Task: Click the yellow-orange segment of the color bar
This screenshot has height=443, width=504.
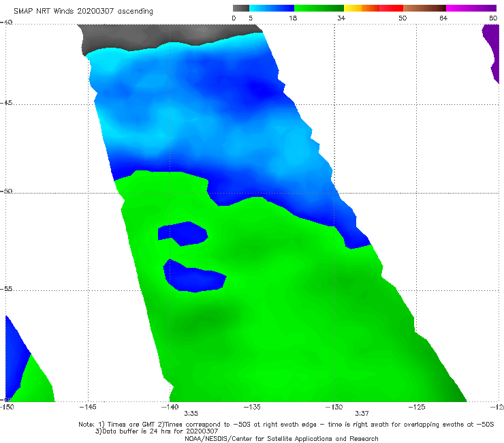Action: [x=362, y=8]
